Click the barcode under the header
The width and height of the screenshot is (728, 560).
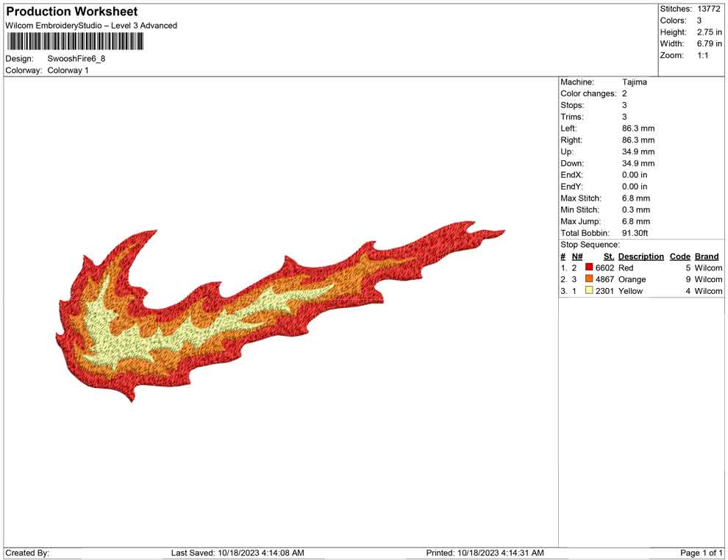click(75, 41)
